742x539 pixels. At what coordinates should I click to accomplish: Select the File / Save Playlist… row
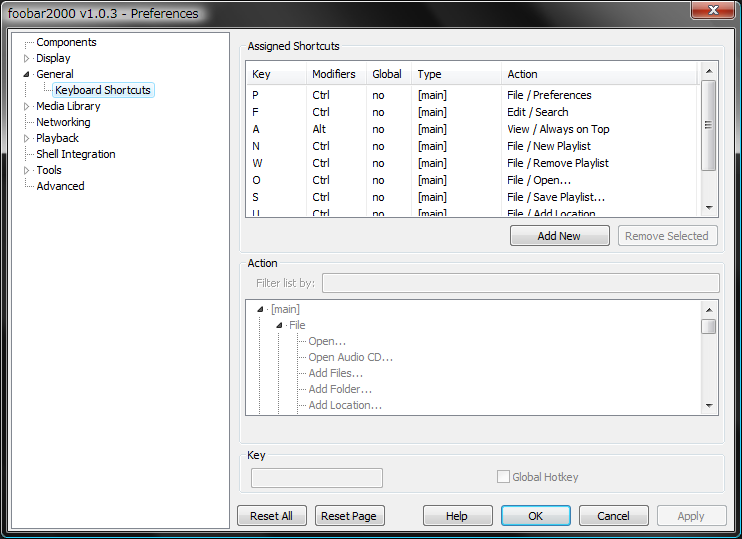click(472, 197)
